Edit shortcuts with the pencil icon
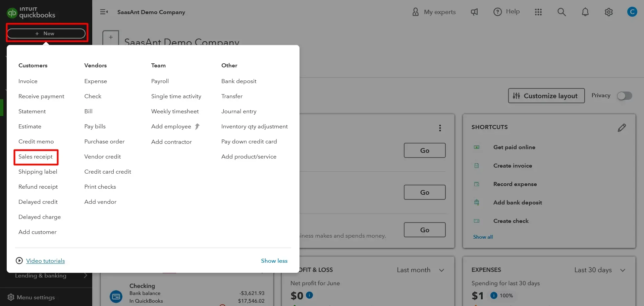 coord(622,128)
